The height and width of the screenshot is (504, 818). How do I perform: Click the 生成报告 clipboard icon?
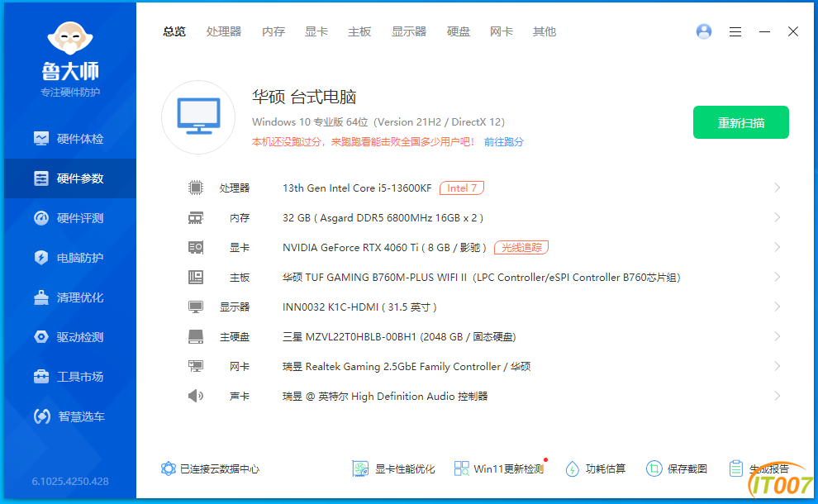click(x=735, y=468)
